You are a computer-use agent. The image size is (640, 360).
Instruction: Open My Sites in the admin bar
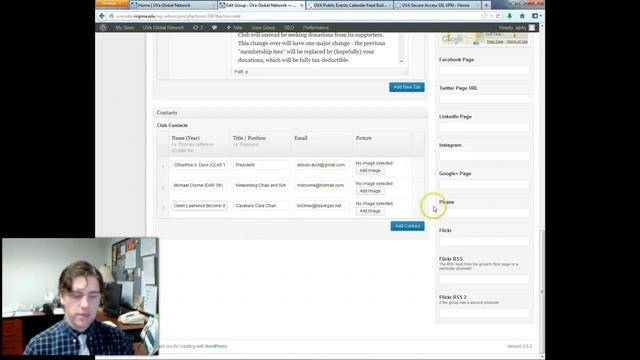tap(124, 28)
